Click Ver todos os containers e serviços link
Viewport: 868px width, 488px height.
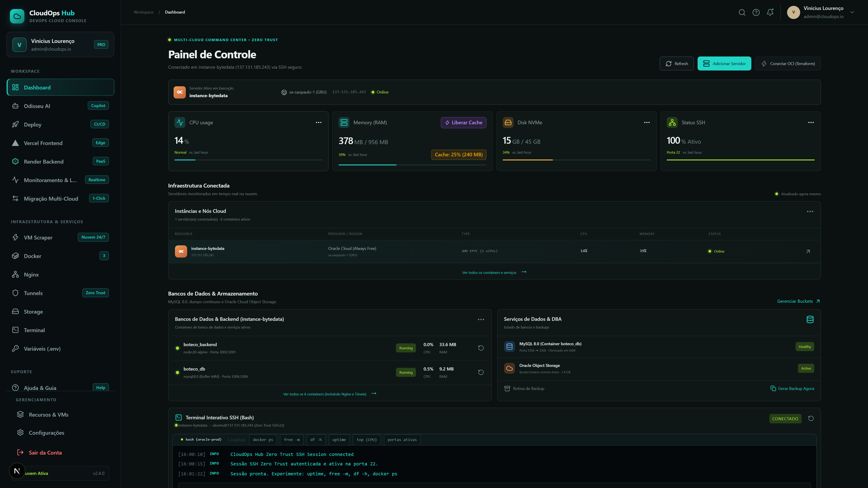[x=494, y=272]
